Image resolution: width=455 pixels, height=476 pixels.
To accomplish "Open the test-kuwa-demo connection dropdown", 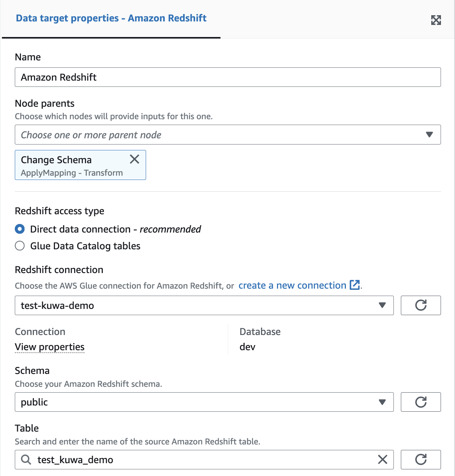I will tap(383, 305).
